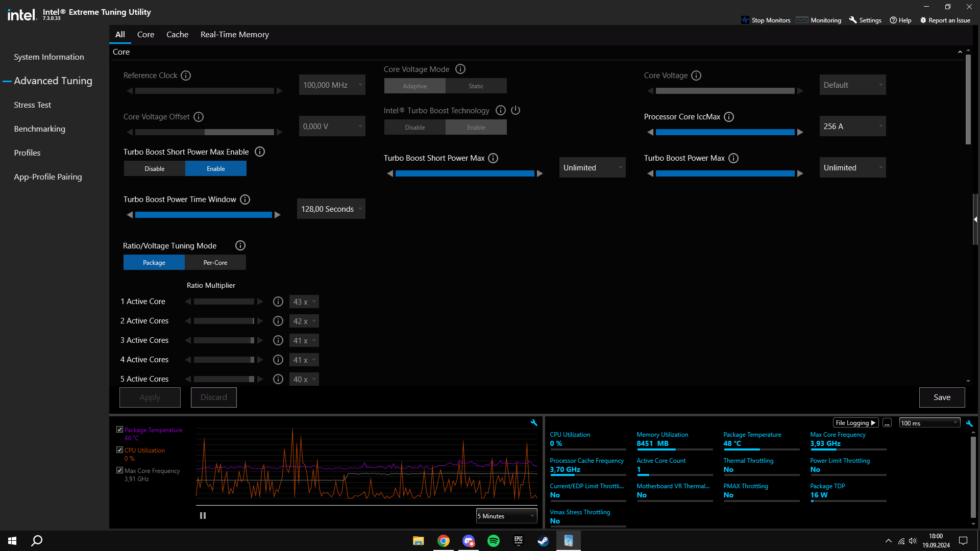
Task: Click info icon next to Reference Clock
Action: point(186,76)
